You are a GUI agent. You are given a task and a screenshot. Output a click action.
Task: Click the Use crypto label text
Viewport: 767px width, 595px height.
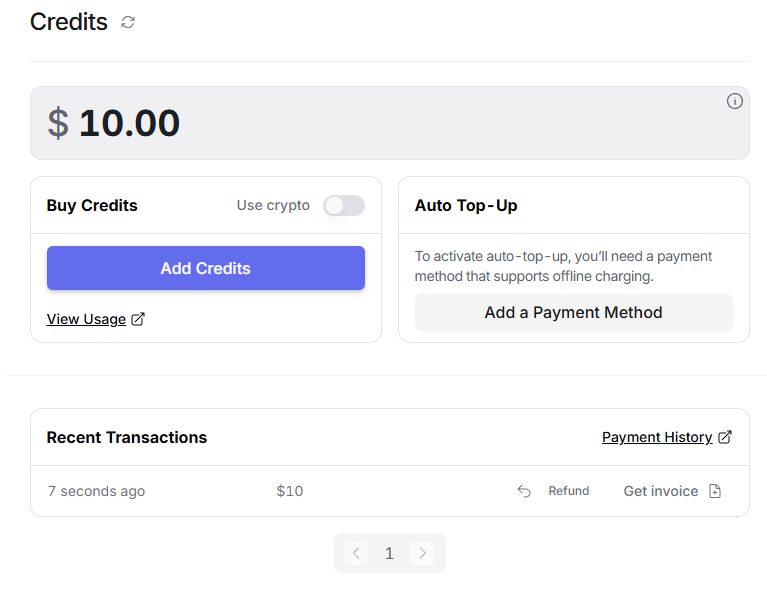273,205
